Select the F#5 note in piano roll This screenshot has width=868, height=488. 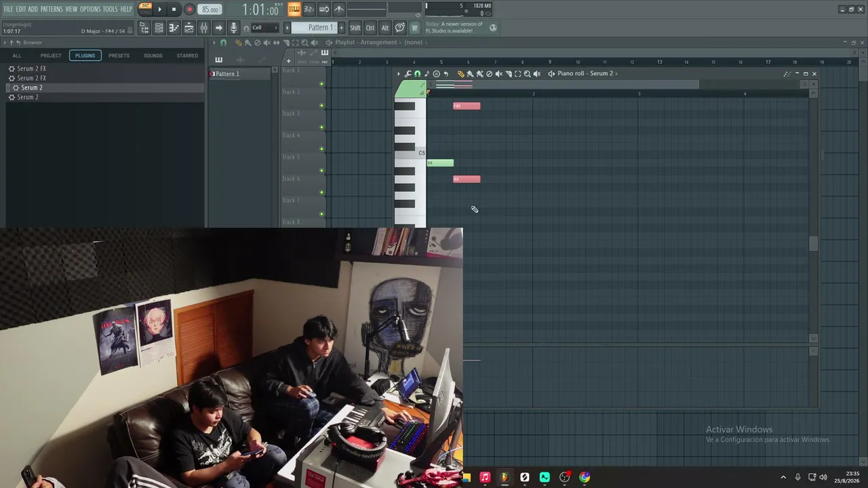click(x=467, y=106)
